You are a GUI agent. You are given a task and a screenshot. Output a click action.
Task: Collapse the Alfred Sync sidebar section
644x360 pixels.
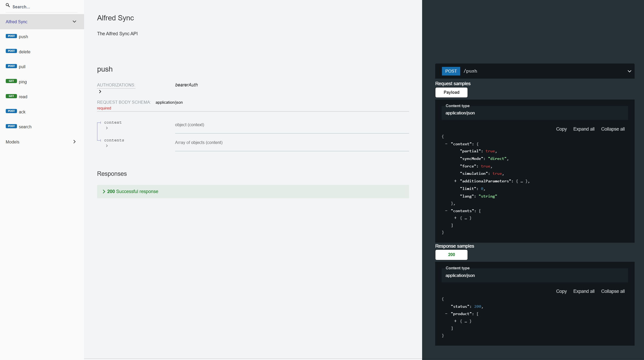(x=74, y=22)
